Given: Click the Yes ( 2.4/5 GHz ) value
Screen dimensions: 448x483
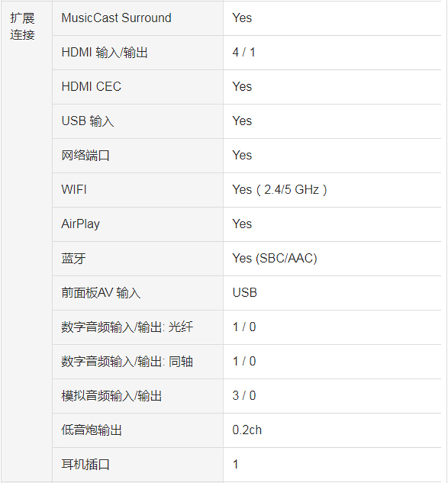Looking at the screenshot, I should pos(280,189).
